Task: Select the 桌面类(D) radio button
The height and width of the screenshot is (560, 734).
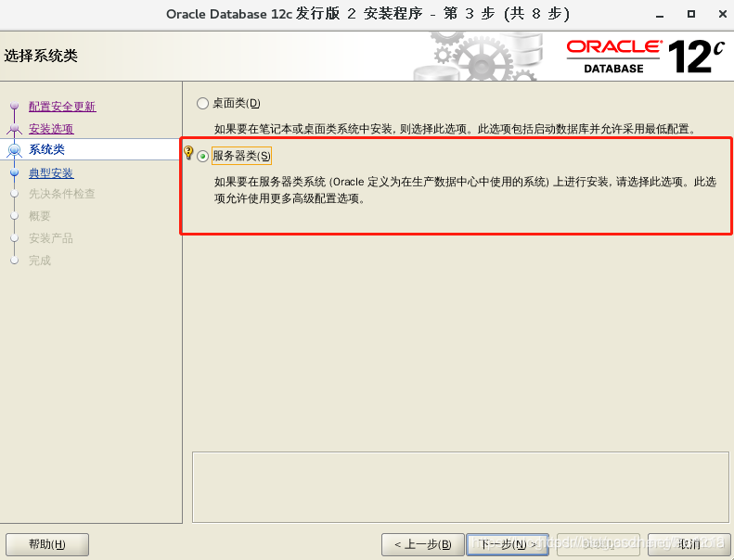Action: [x=202, y=104]
